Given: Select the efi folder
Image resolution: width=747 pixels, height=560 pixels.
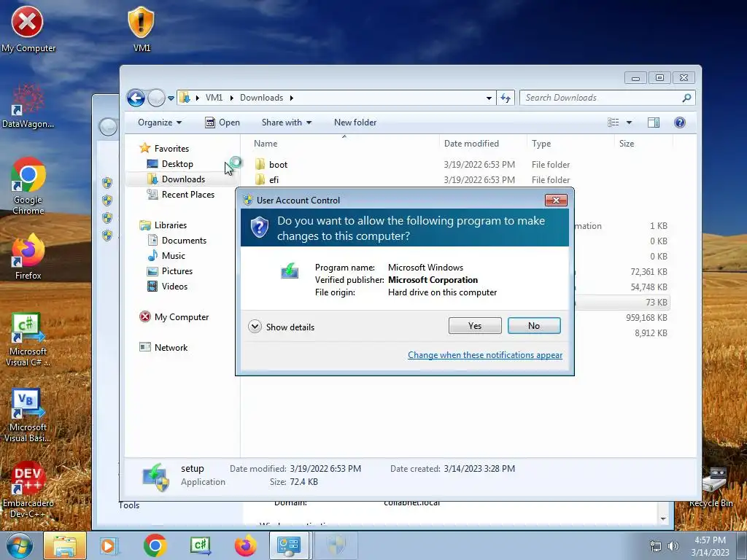Looking at the screenshot, I should coord(267,180).
